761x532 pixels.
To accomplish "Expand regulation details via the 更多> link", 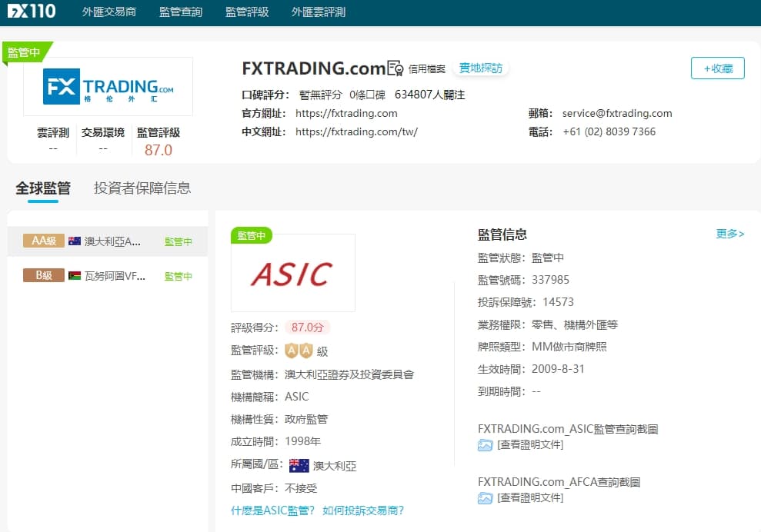I will click(729, 234).
